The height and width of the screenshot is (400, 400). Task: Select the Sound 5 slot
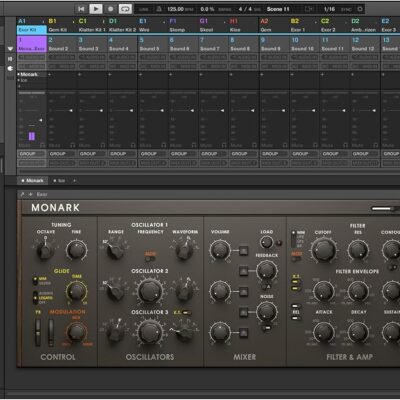pyautogui.click(x=153, y=44)
